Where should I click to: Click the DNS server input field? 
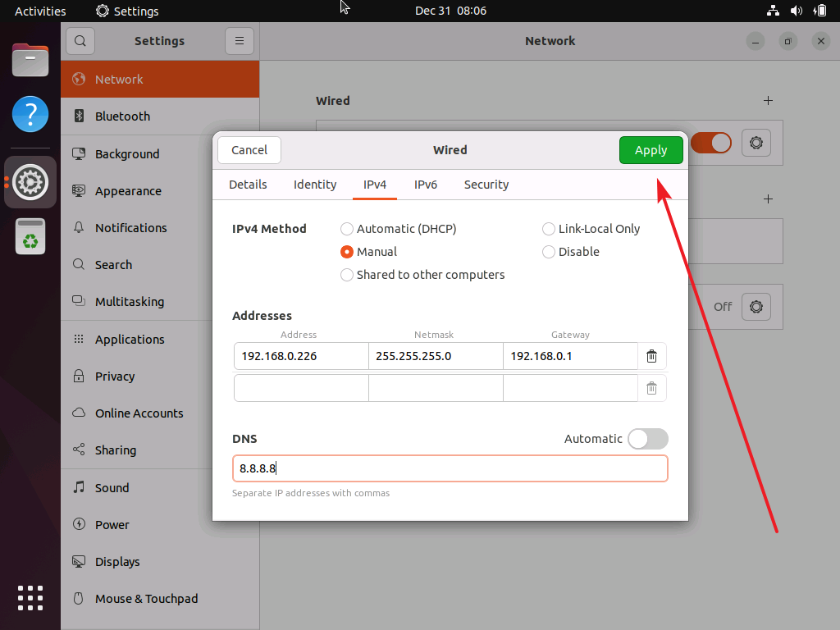click(450, 468)
